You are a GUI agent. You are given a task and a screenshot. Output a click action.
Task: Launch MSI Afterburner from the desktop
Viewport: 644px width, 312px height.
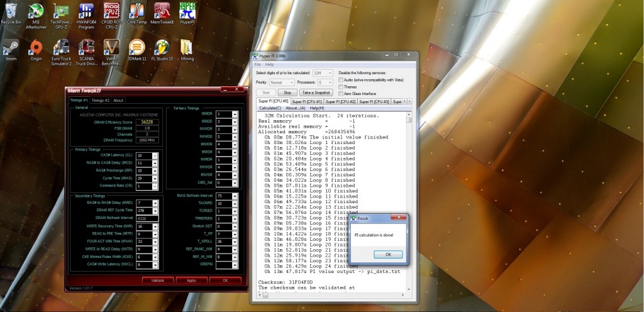coord(36,16)
